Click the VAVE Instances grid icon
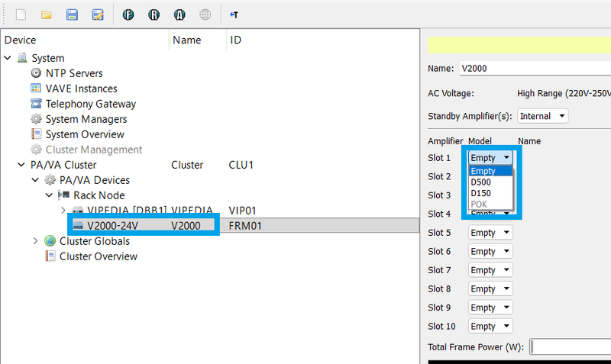The width and height of the screenshot is (611, 364). (x=36, y=89)
